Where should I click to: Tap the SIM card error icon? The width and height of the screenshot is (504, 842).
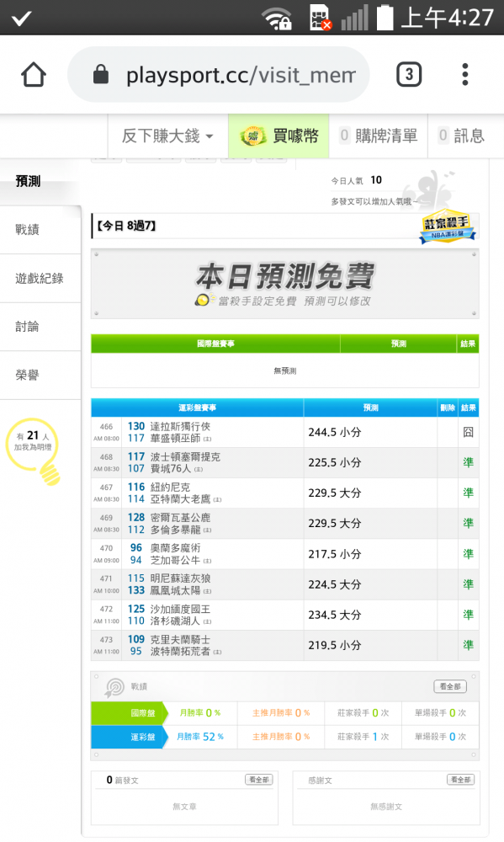click(x=321, y=18)
